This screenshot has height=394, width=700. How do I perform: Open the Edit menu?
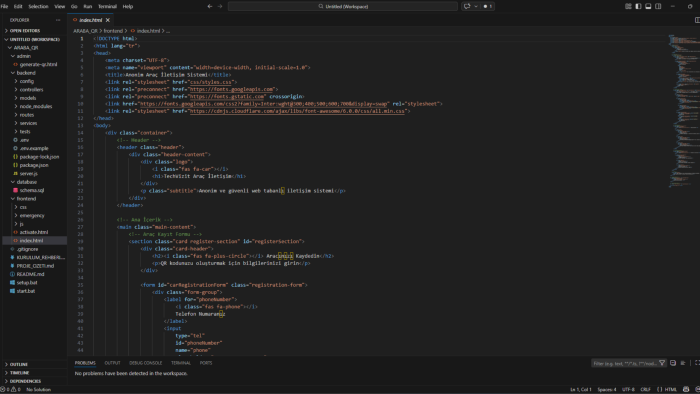pos(18,6)
